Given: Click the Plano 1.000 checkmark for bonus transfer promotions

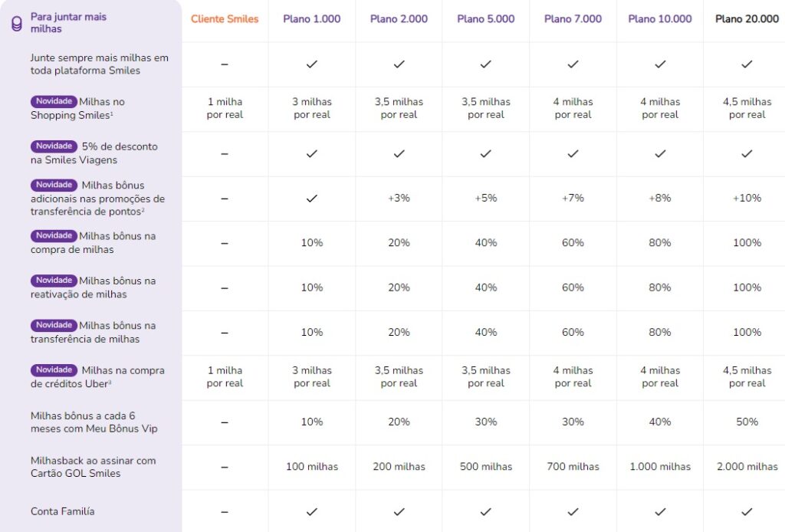Looking at the screenshot, I should (312, 199).
